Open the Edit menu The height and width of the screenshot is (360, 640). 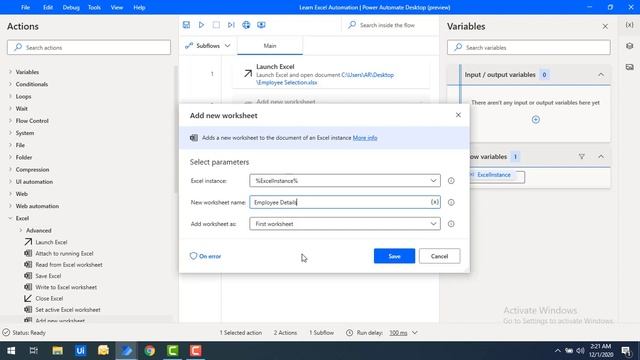click(x=48, y=7)
